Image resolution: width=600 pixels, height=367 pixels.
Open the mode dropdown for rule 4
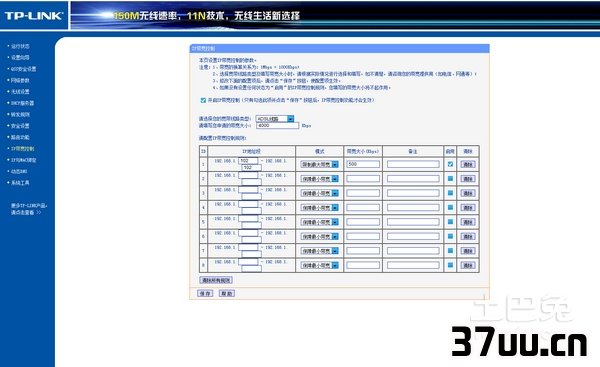tap(320, 207)
